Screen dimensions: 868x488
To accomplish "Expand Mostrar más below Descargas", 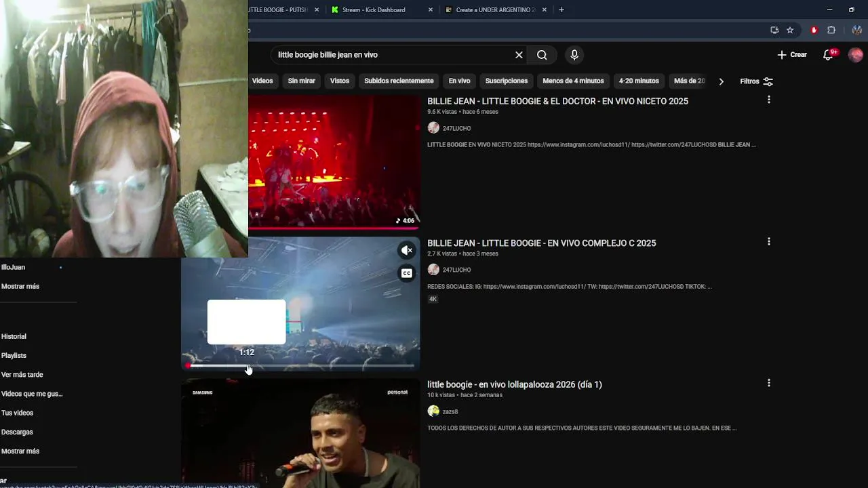I will point(20,451).
